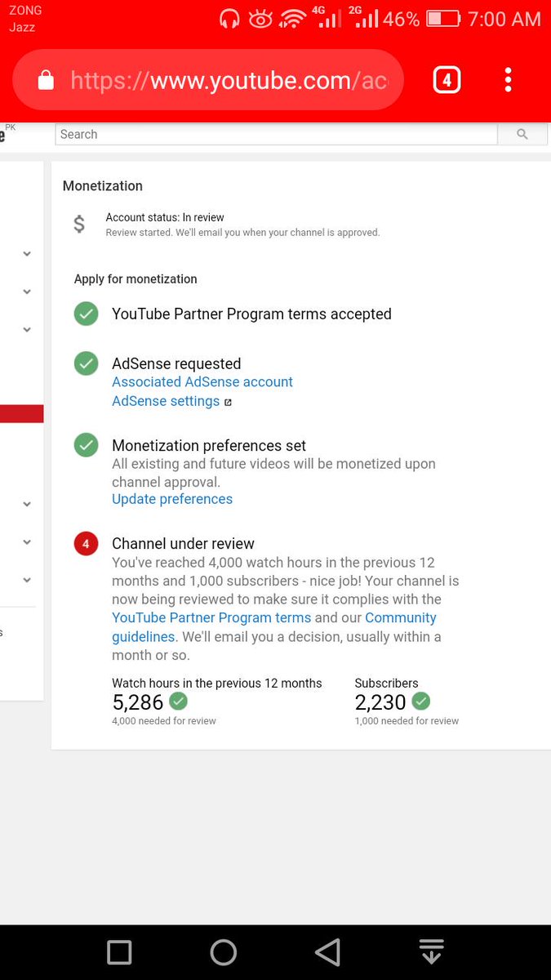Viewport: 551px width, 980px height.
Task: Open the browser tab switcher showing 4
Action: [447, 80]
